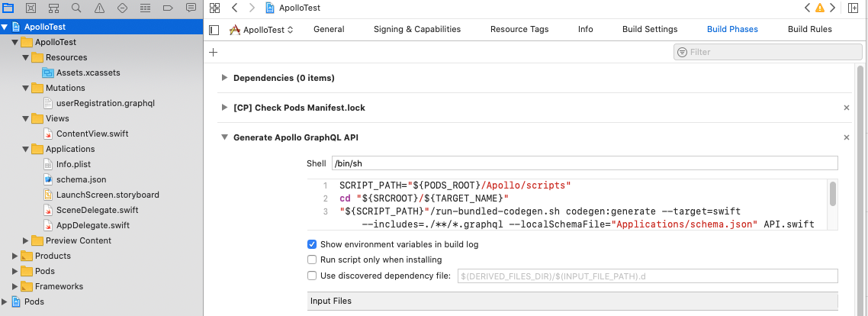Enable Use discovered dependency file
This screenshot has width=868, height=316.
(312, 276)
